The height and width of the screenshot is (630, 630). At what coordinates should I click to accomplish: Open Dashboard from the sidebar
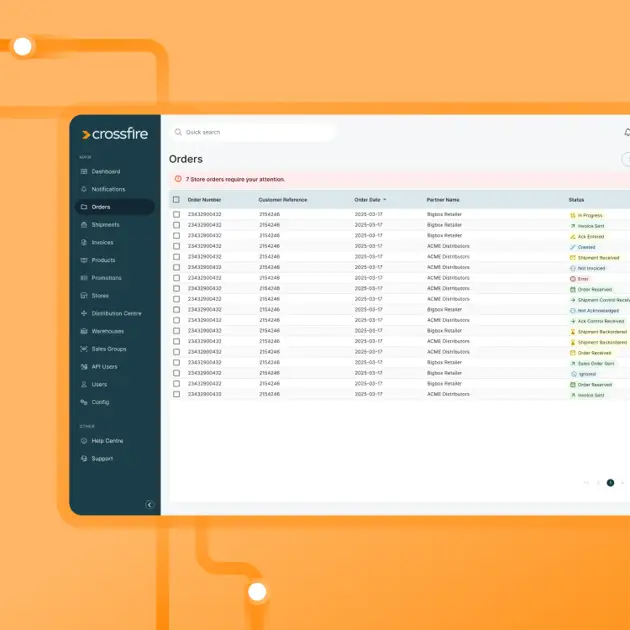pyautogui.click(x=105, y=172)
